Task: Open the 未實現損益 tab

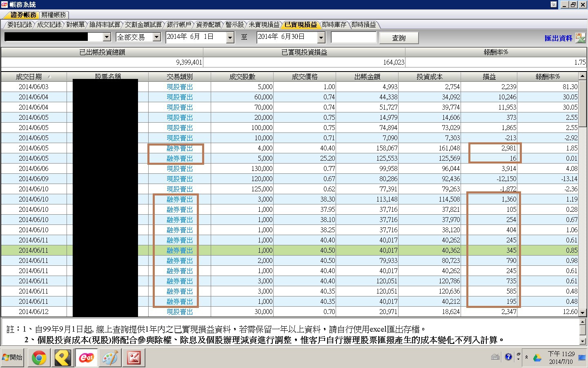Action: pos(264,25)
